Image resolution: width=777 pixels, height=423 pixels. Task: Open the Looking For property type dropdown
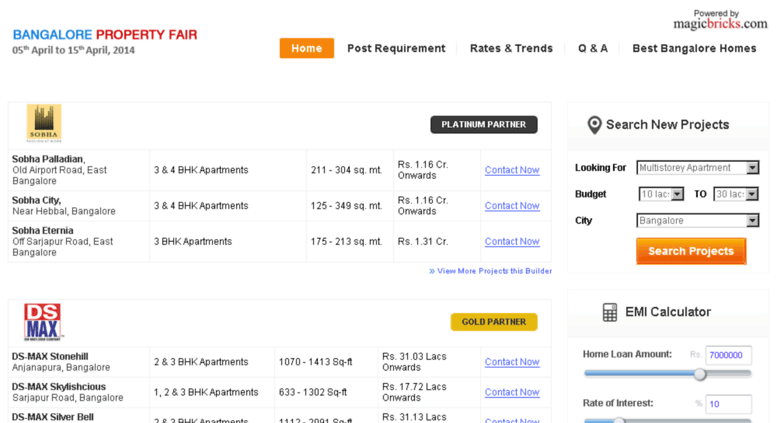(x=697, y=168)
